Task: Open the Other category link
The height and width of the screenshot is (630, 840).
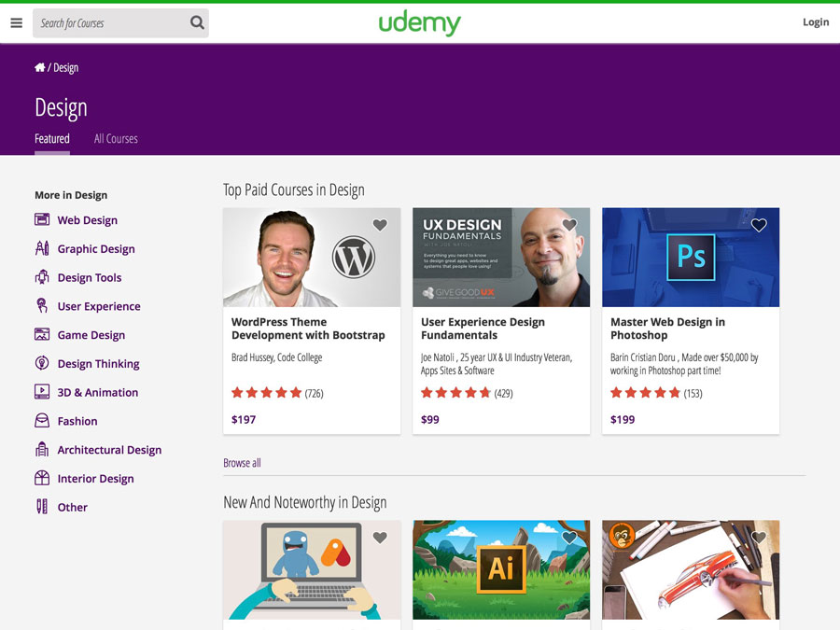Action: point(72,508)
